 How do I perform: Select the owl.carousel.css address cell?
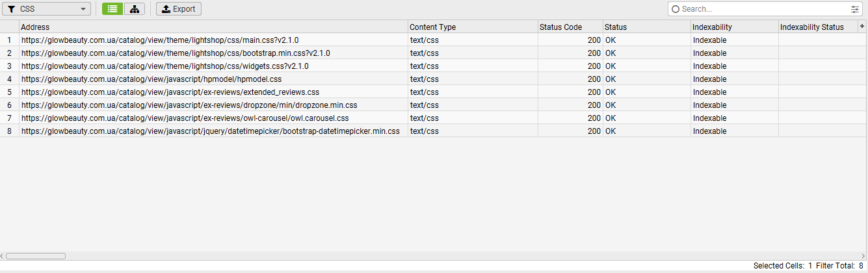pyautogui.click(x=185, y=118)
